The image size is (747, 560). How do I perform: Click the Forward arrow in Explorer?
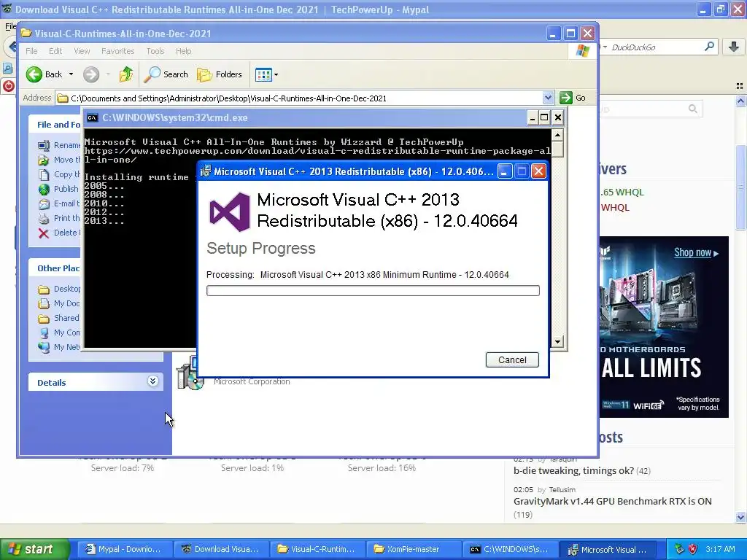coord(91,74)
